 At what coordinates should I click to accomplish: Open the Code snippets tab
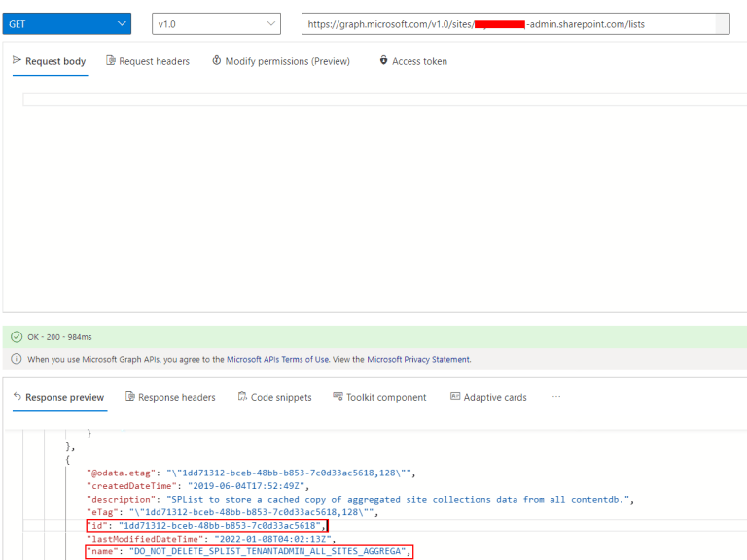pyautogui.click(x=275, y=397)
